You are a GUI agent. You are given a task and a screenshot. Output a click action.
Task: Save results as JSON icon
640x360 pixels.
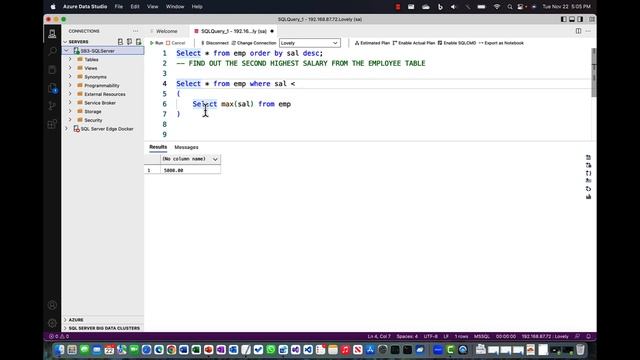pyautogui.click(x=588, y=173)
